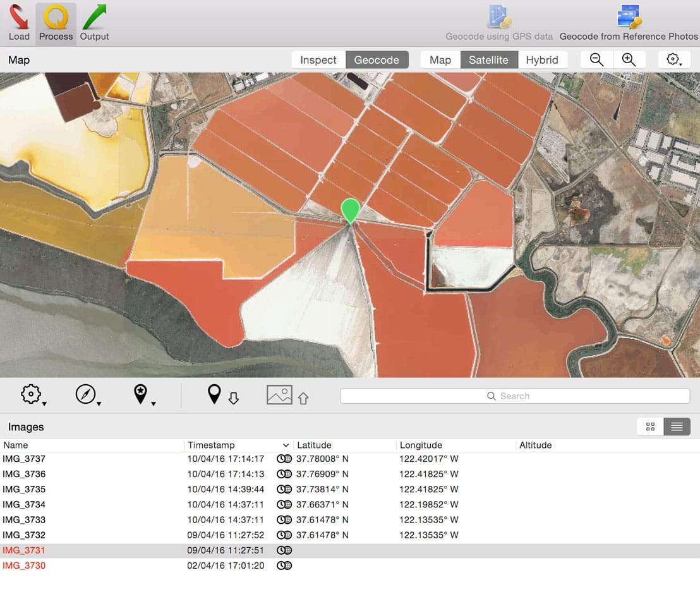
Task: Zoom in the map view
Action: [629, 60]
